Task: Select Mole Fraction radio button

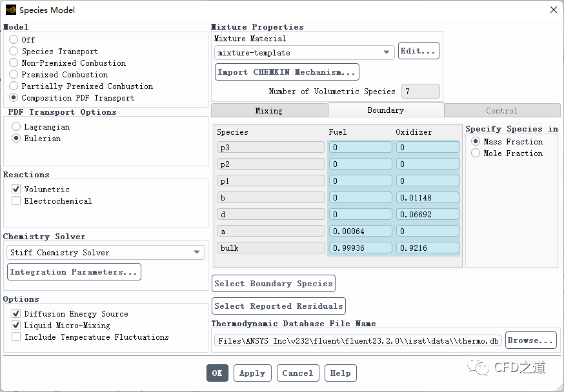Action: [476, 153]
